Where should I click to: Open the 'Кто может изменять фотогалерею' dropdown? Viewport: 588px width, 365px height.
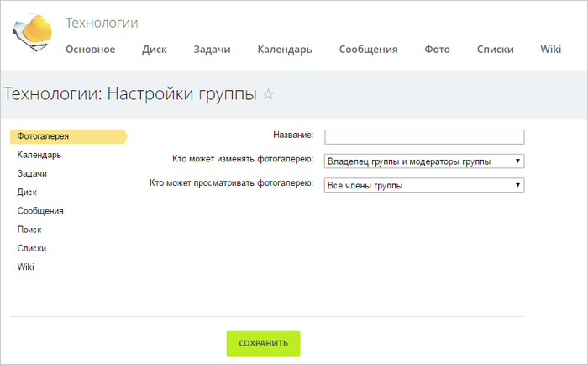[x=424, y=161]
